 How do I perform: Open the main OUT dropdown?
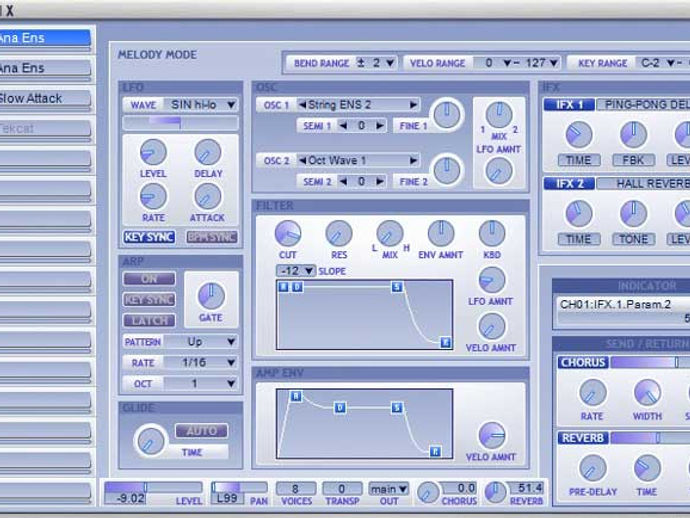389,489
